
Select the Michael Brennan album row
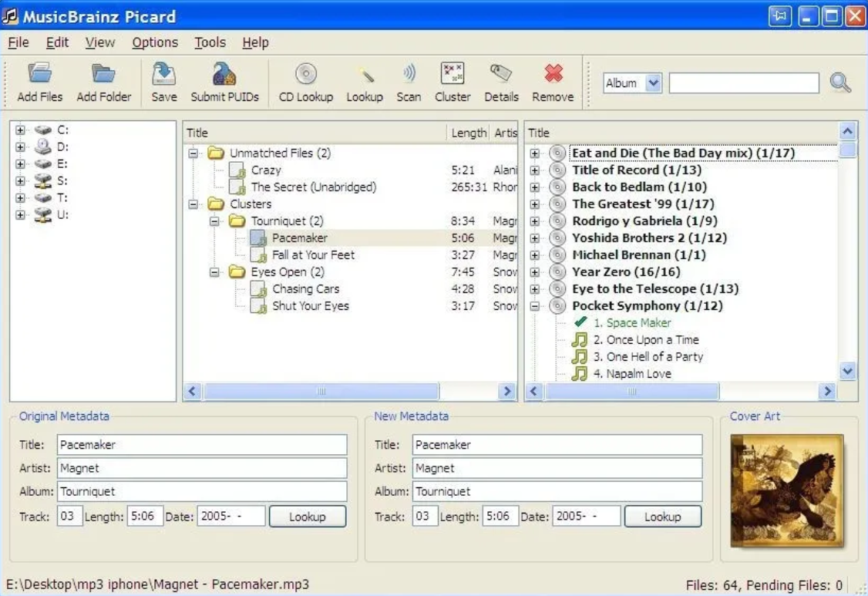[639, 255]
